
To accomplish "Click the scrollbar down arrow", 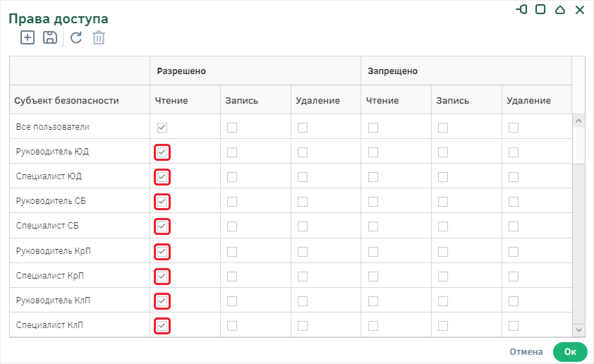I will [578, 330].
